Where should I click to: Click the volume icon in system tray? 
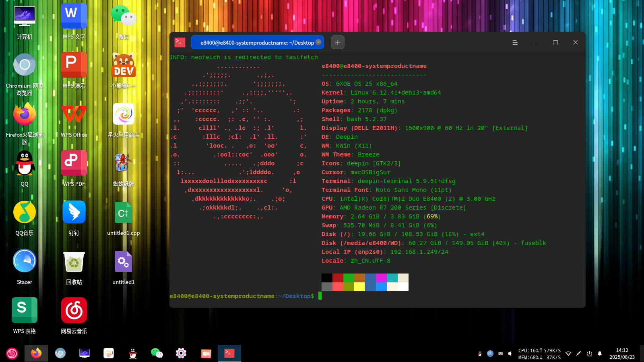coord(510,354)
